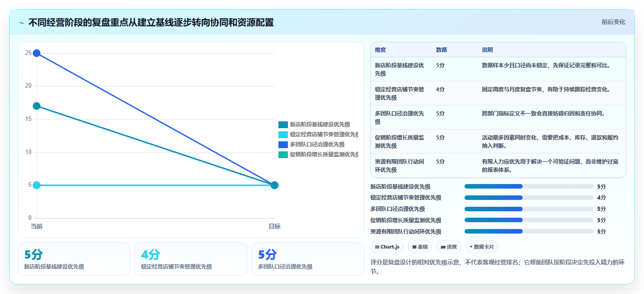Click the 促销阶段增长质量监测优先级 label beside its progress bar
Image resolution: width=644 pixels, height=294 pixels.
(x=406, y=220)
